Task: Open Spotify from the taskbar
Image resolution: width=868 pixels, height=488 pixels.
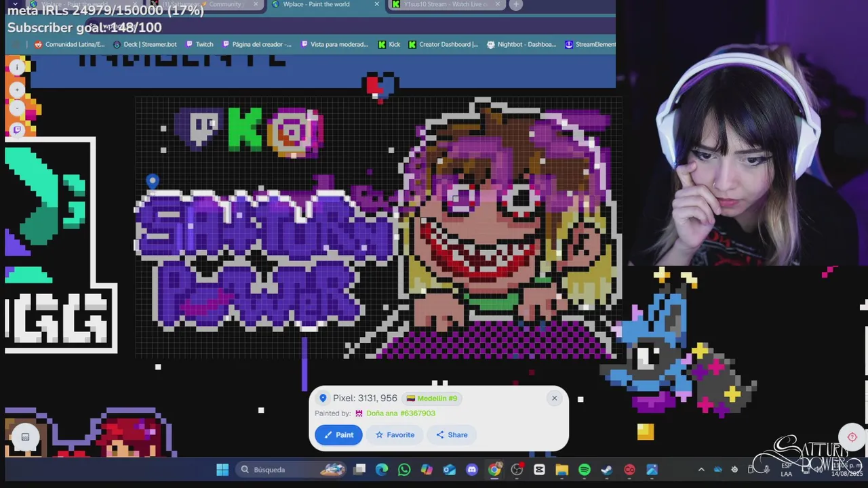Action: point(585,469)
